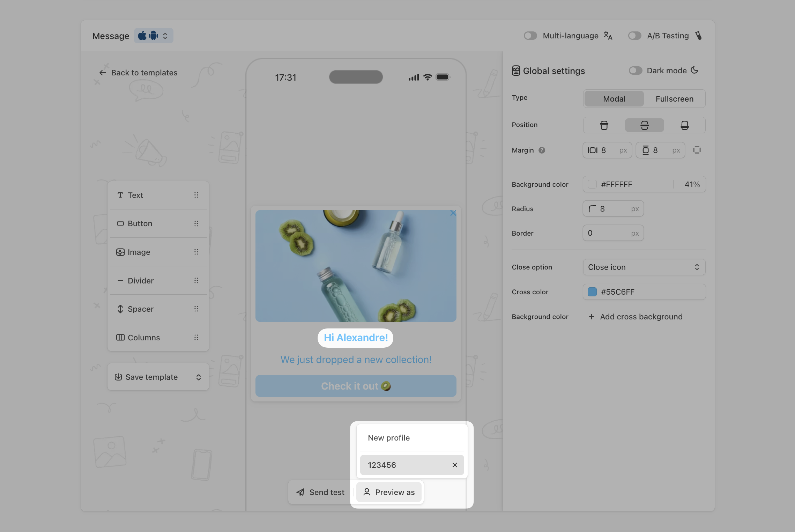Open the platform selector next to Message
Viewport: 795px width, 532px height.
coord(154,36)
